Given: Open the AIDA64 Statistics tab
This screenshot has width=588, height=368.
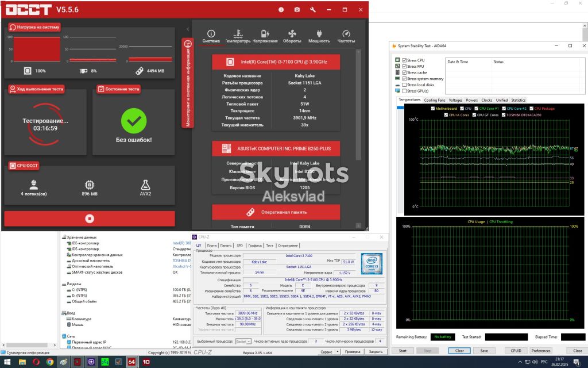Looking at the screenshot, I should pos(519,100).
